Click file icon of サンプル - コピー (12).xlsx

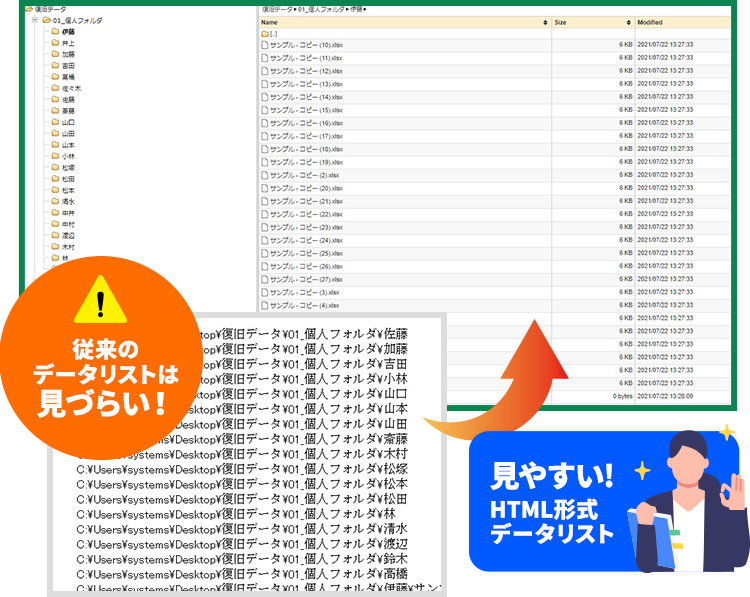click(265, 71)
